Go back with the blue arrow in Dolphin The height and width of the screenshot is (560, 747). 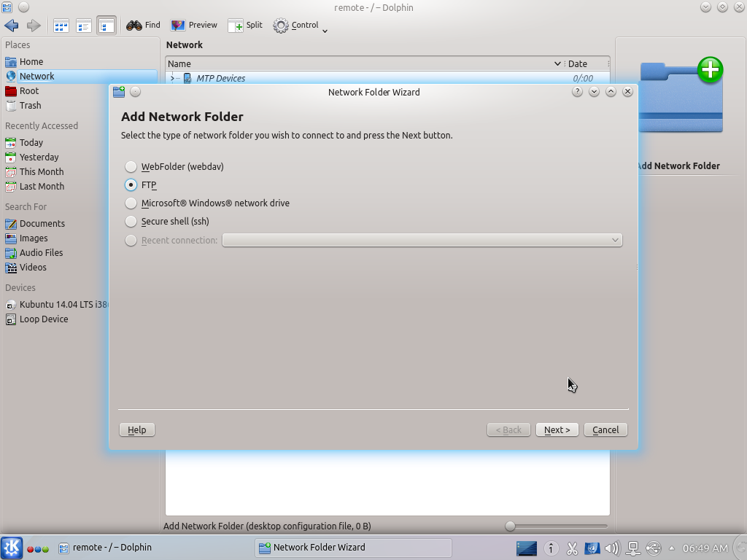[12, 26]
